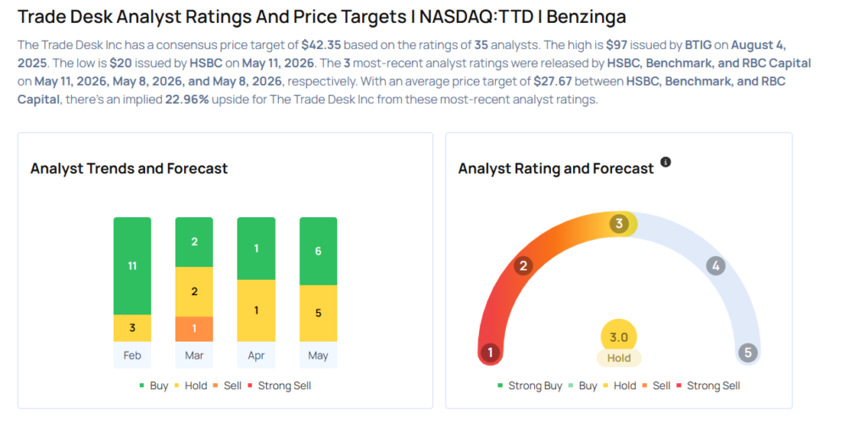Click the BTIG analyst name in the summary

click(699, 44)
